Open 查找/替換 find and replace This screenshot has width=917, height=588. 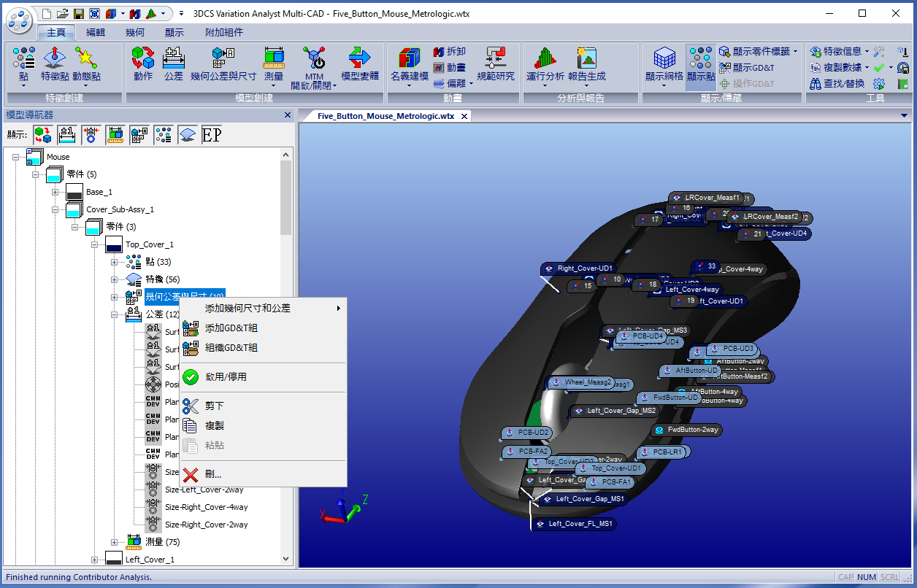click(x=837, y=84)
